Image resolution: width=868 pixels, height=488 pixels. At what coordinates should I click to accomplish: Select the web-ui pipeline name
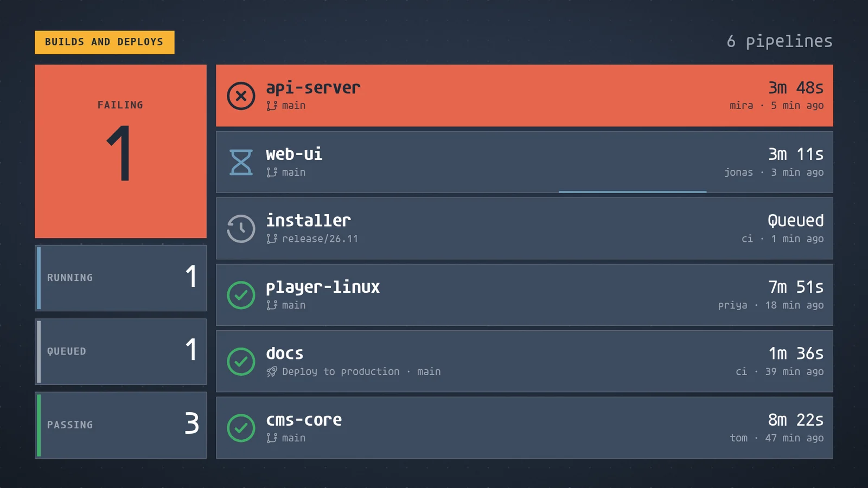[x=294, y=154]
